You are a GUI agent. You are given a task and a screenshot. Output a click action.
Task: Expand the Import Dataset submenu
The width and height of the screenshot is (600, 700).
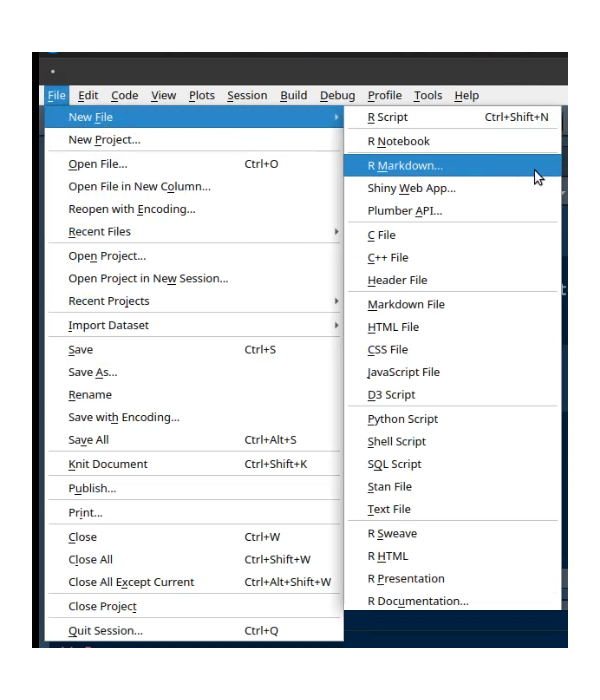coord(108,325)
